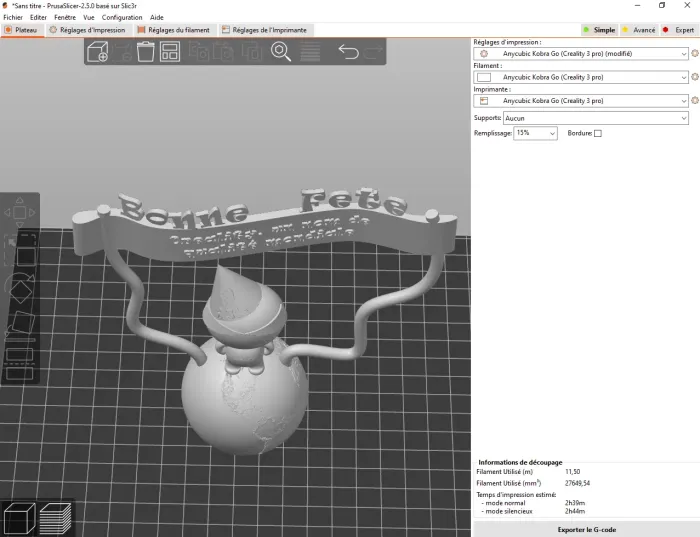Select the Place on face tool

[20, 325]
